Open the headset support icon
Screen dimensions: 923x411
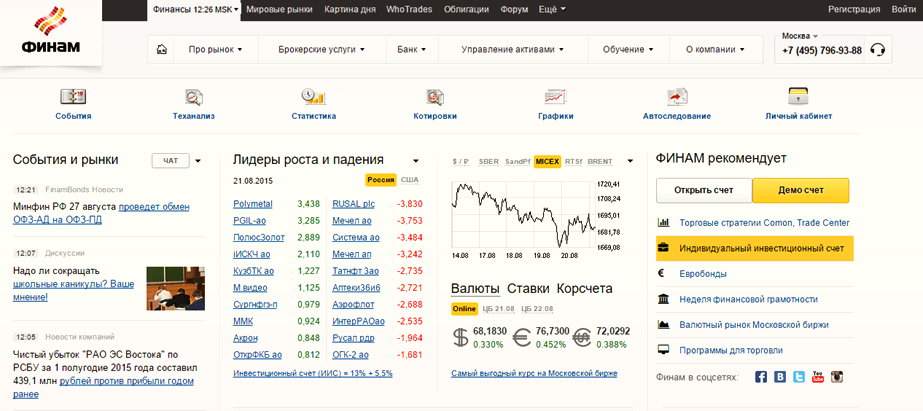878,49
